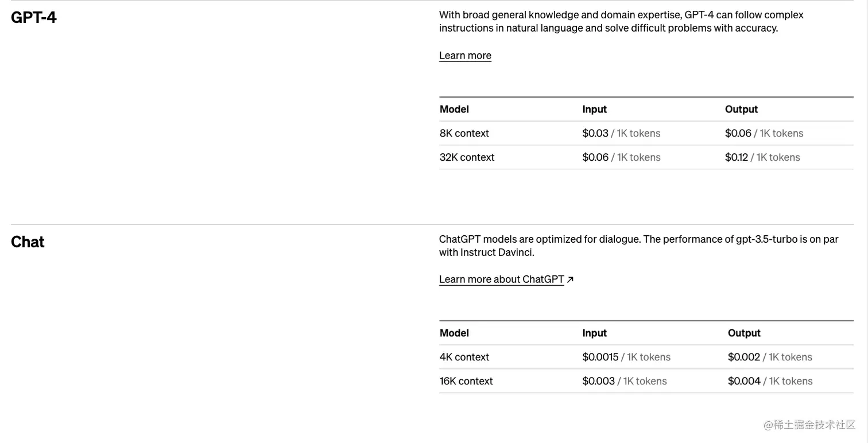Click the $0.004 output price for 16K

[x=744, y=381]
